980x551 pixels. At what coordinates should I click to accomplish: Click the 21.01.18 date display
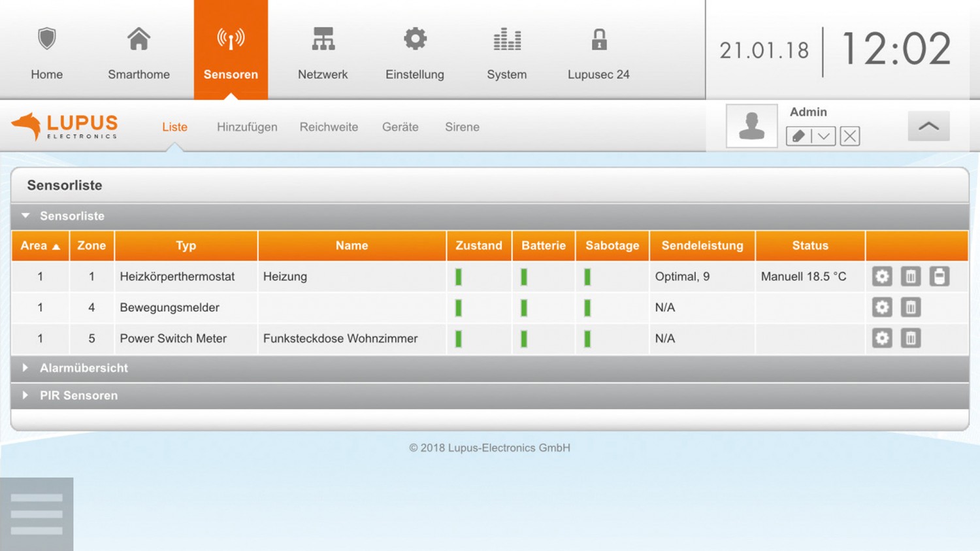[x=764, y=50]
